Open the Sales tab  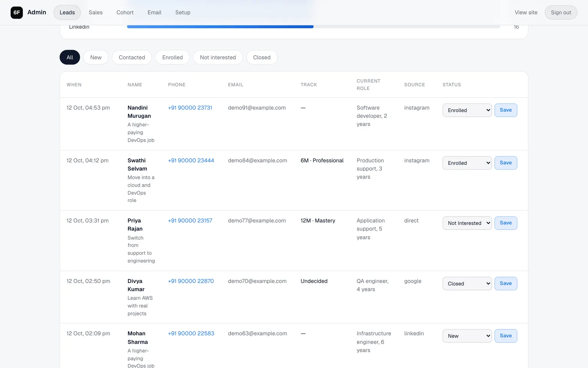pyautogui.click(x=96, y=13)
